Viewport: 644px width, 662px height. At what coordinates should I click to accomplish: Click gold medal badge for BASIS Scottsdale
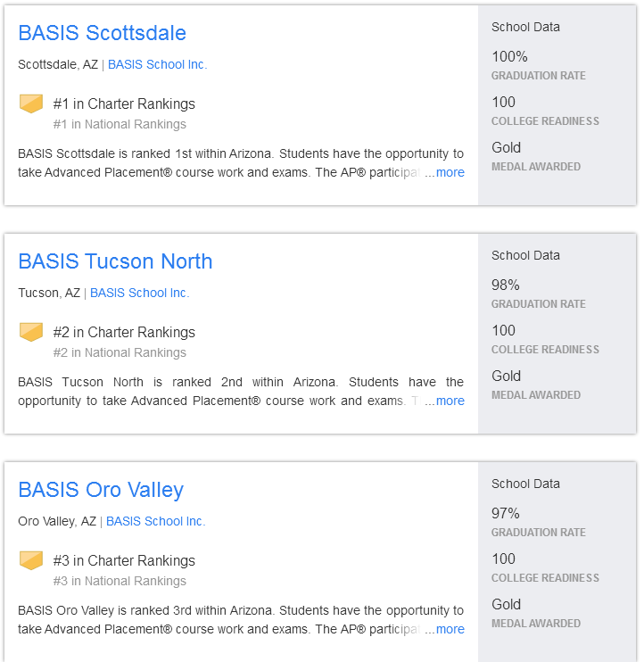(x=31, y=103)
